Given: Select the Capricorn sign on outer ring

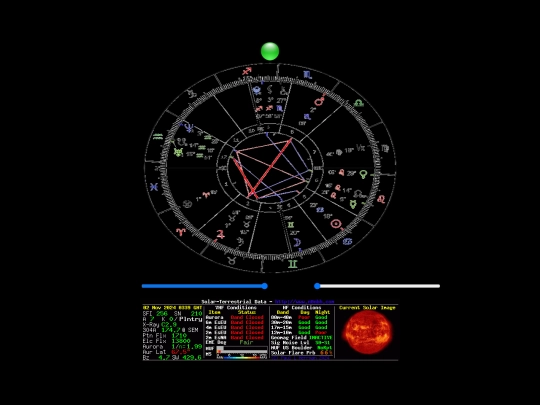Looking at the screenshot, I should click(x=191, y=94).
